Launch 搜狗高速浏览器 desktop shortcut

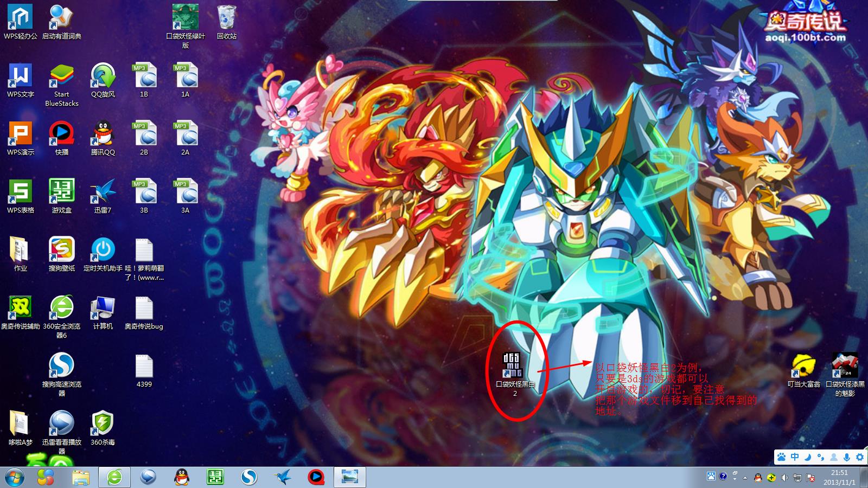62,375
